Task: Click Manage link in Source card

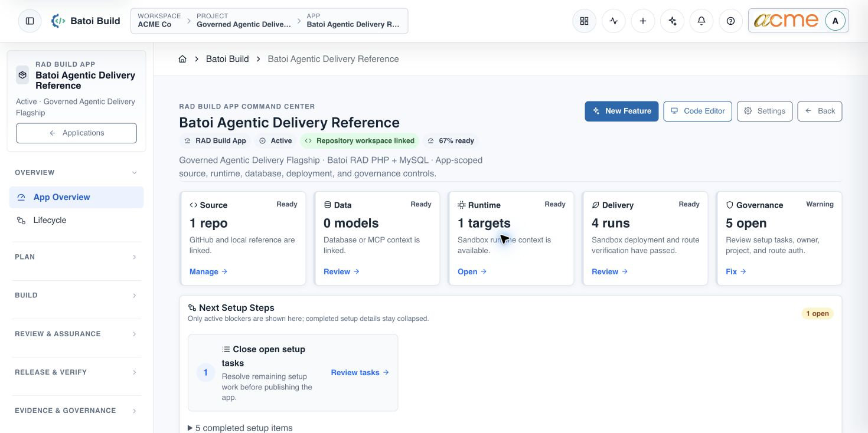Action: 208,271
